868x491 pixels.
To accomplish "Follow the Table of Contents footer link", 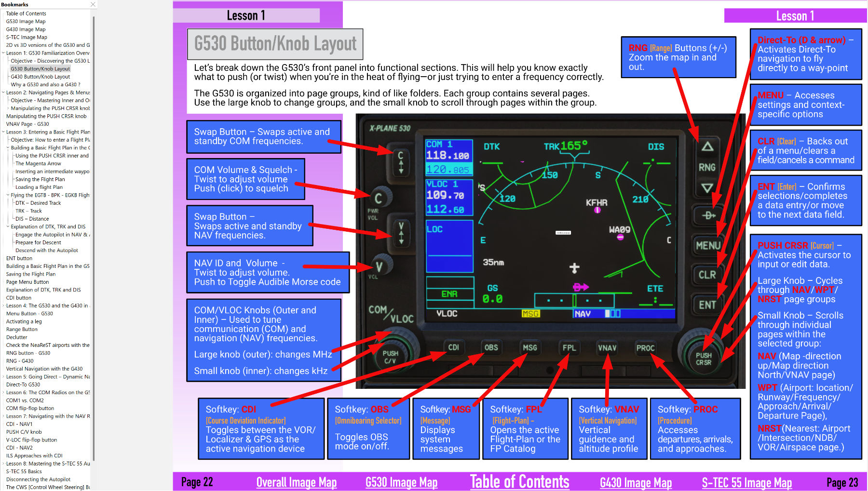I will pos(519,482).
